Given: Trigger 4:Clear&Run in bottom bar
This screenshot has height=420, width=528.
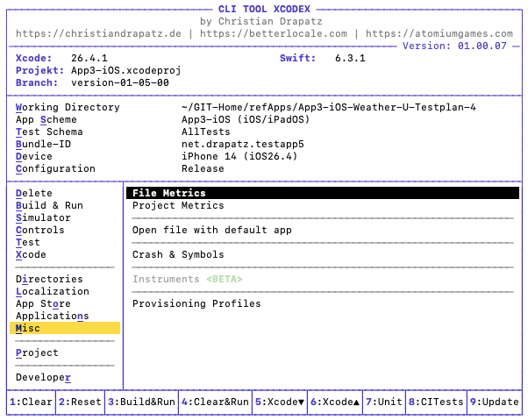Looking at the screenshot, I should click(215, 402).
